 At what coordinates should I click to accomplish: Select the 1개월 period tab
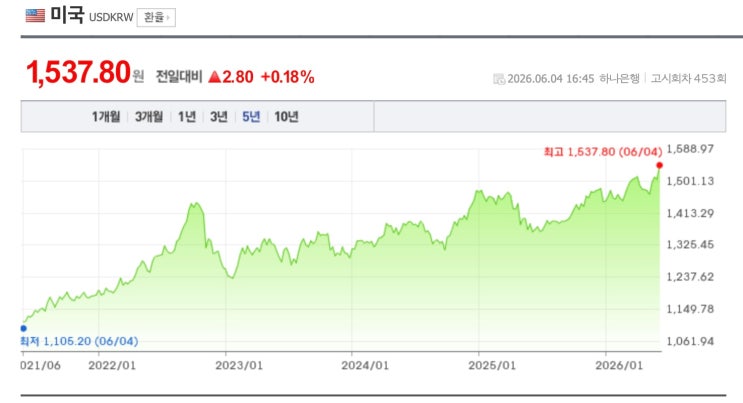tap(106, 117)
